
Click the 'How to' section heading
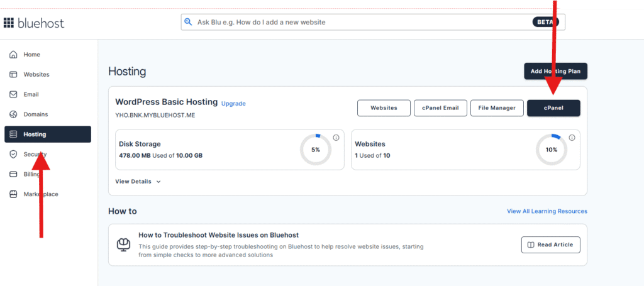(x=123, y=211)
